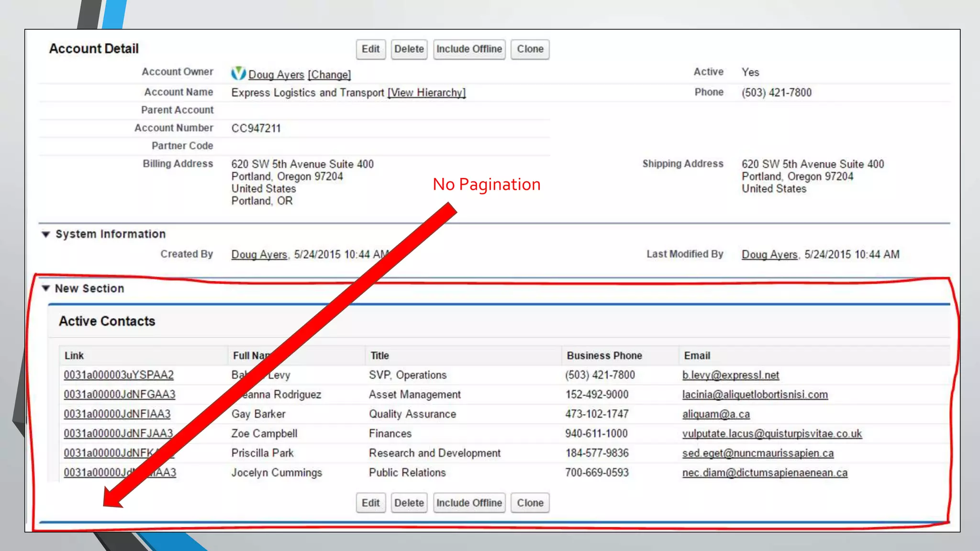Email nec.diam@dictumsapienaenean.ca
The width and height of the screenshot is (980, 551).
(x=765, y=473)
